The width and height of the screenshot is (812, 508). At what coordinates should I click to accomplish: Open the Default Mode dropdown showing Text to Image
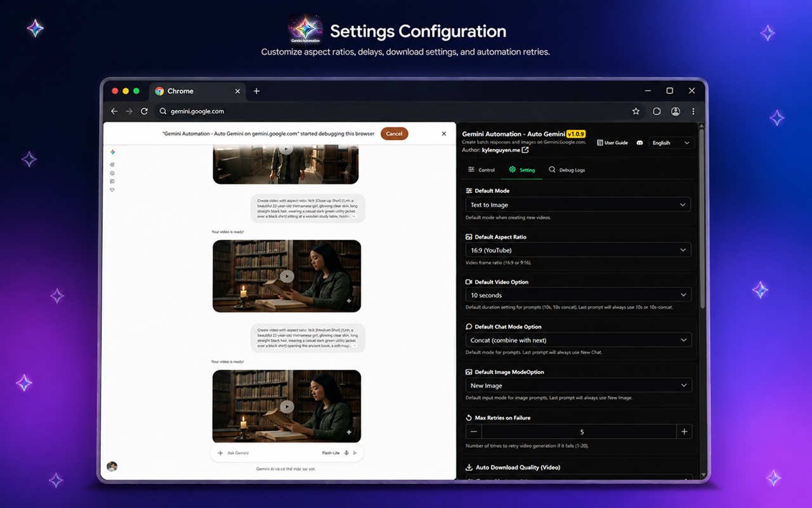(578, 204)
